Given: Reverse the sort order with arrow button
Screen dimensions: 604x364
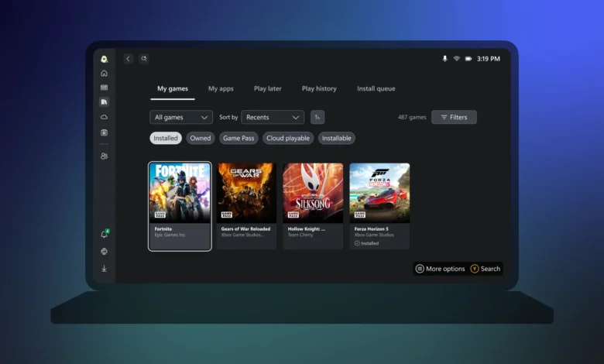Looking at the screenshot, I should (317, 117).
